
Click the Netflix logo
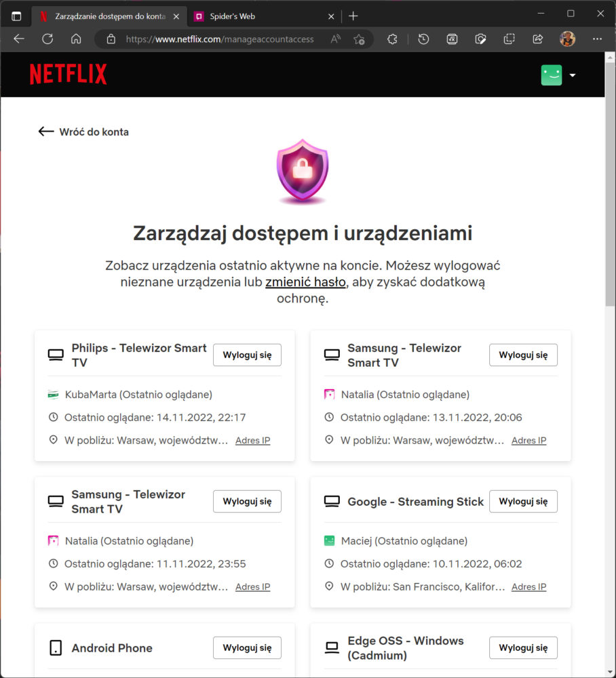(69, 74)
